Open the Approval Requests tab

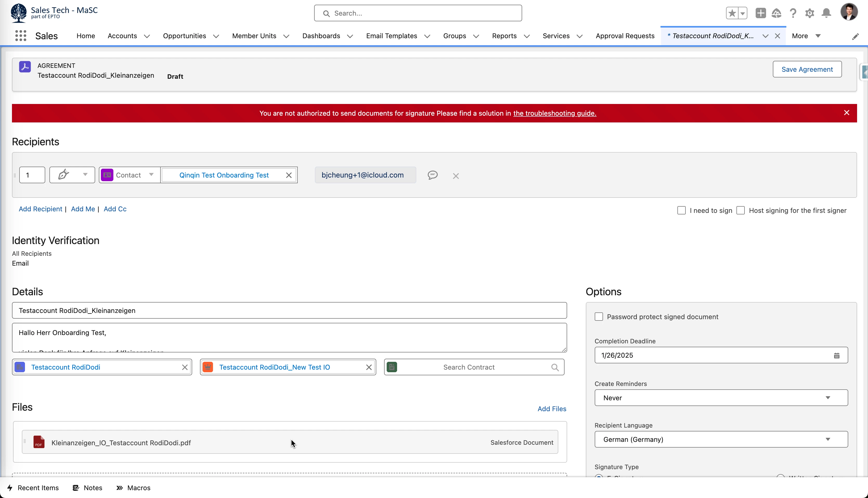coord(625,36)
